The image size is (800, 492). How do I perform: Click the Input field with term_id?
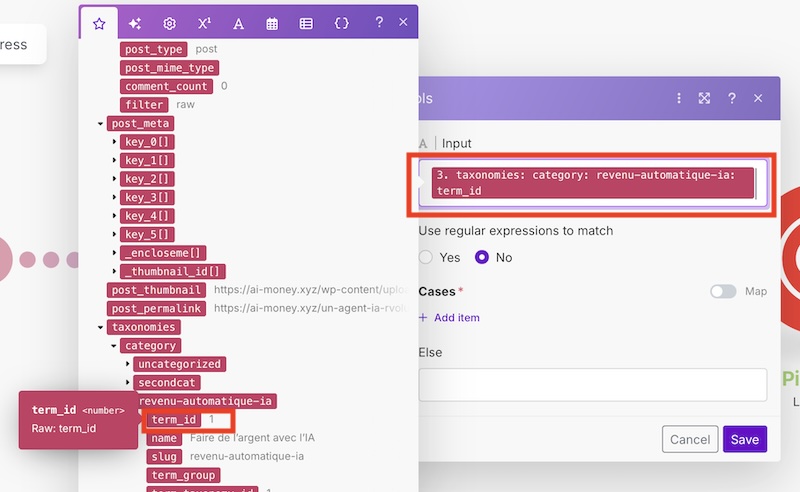(x=593, y=183)
